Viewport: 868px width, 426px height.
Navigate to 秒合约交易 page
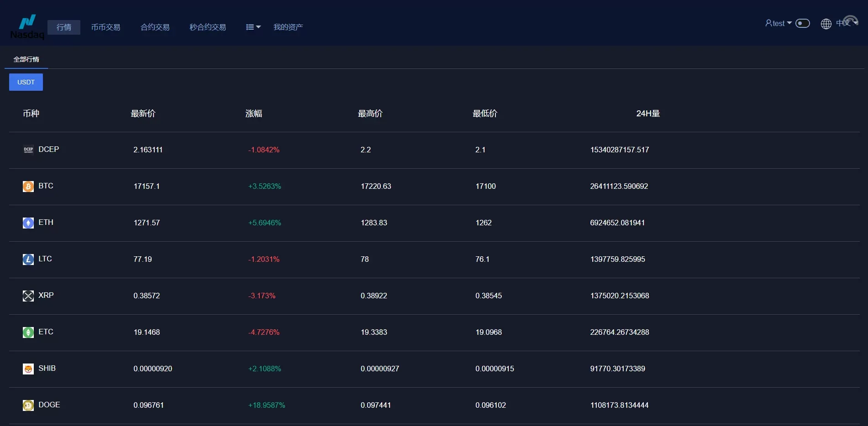208,27
